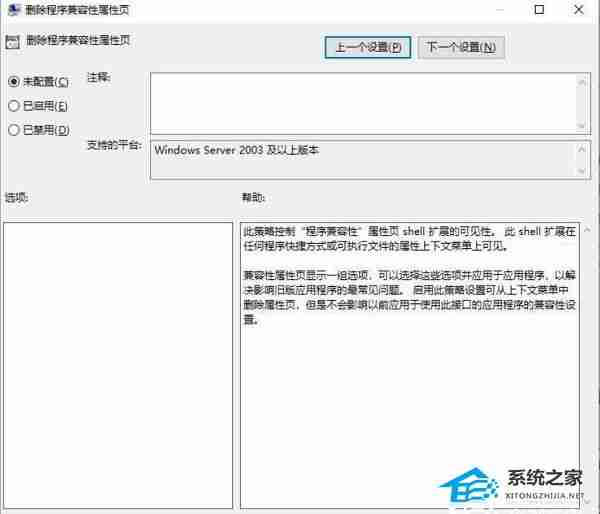Click the 注释: label

pyautogui.click(x=99, y=78)
